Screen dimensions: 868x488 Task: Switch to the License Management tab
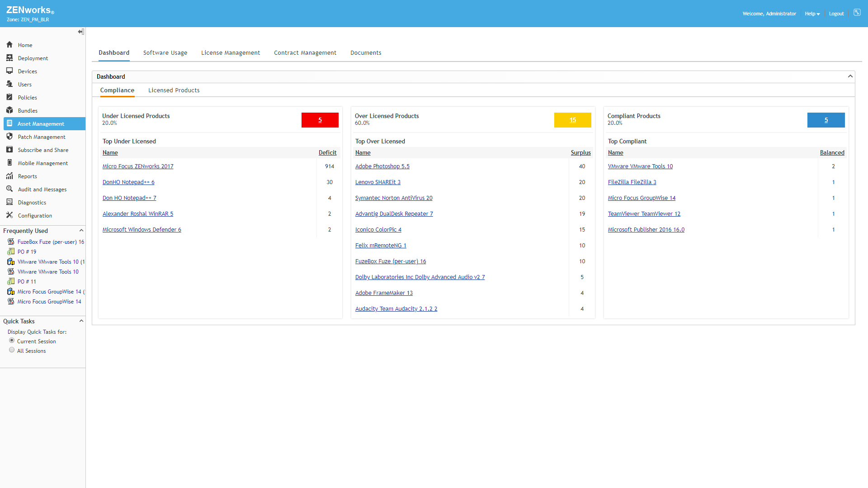231,53
